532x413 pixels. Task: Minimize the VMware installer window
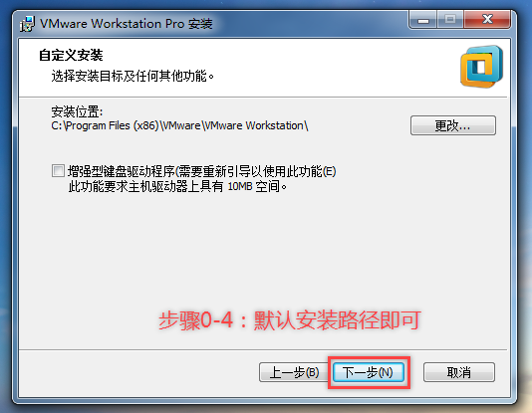pos(422,20)
